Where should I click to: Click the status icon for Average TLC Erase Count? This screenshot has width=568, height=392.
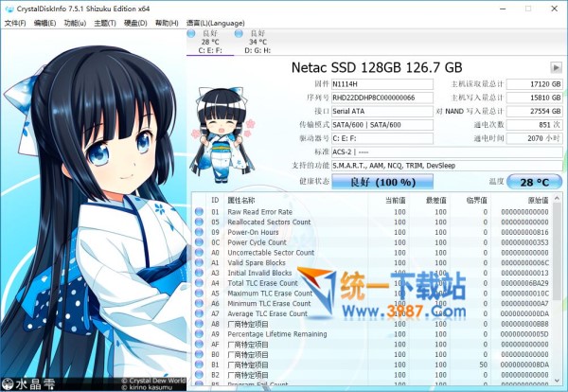[x=199, y=313]
